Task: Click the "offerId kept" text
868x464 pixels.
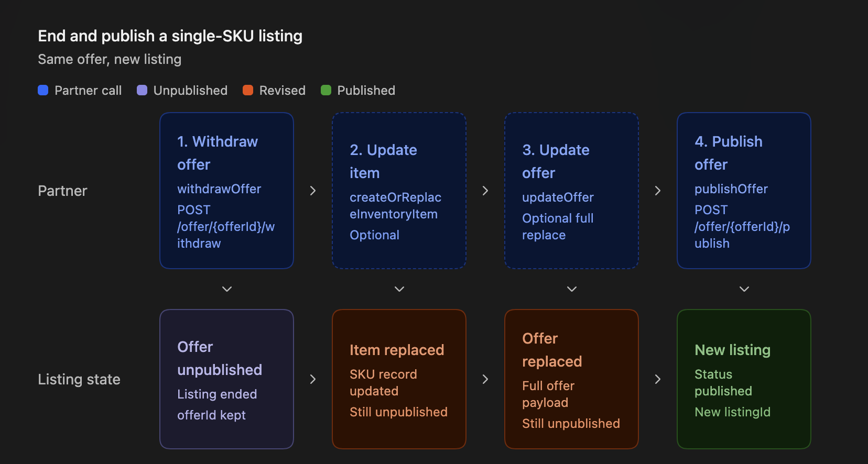Action: click(211, 415)
